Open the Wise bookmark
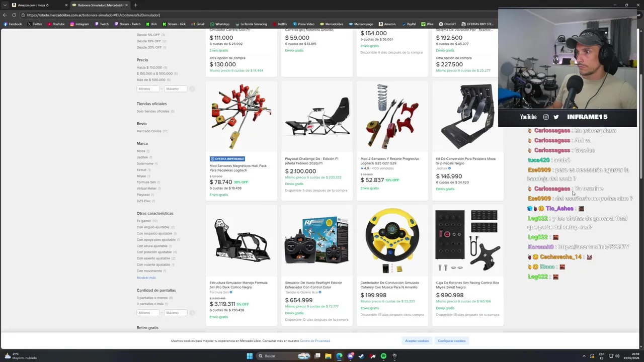644x362 pixels. coord(427,24)
